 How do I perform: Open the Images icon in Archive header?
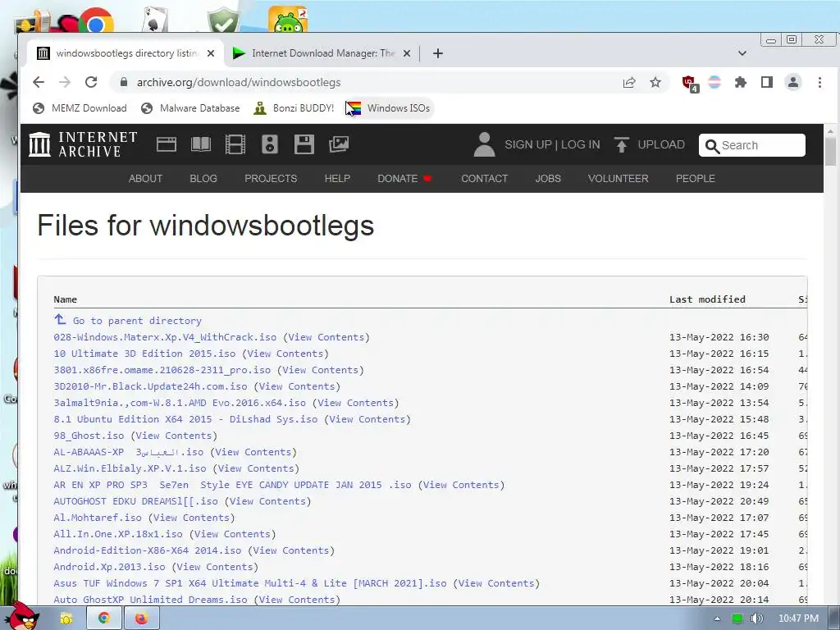(x=339, y=144)
